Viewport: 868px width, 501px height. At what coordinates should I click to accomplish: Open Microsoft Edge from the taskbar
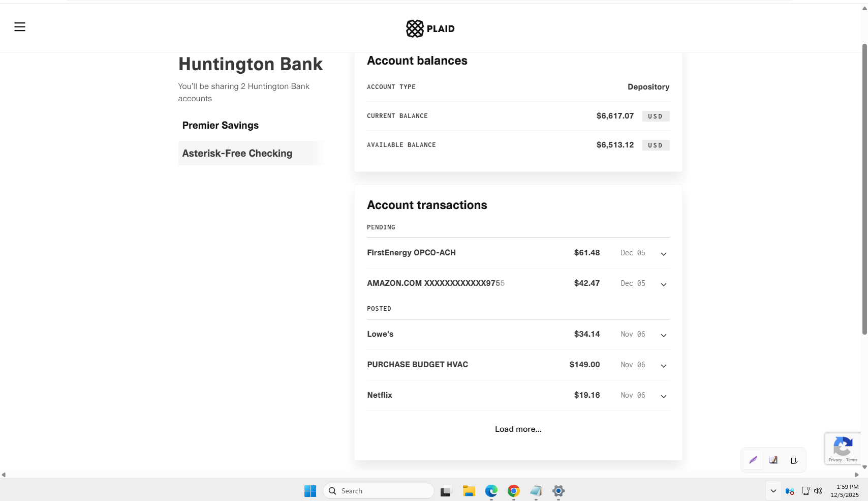coord(491,491)
